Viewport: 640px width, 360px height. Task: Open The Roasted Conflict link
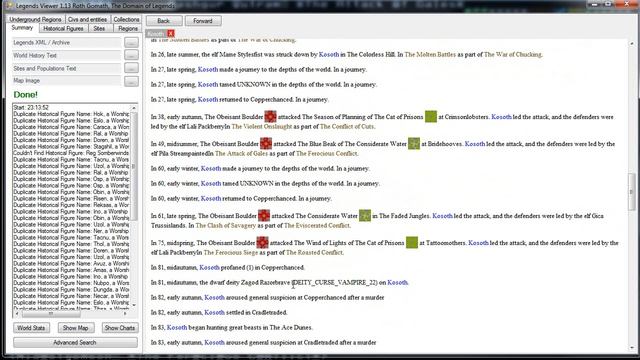click(314, 252)
